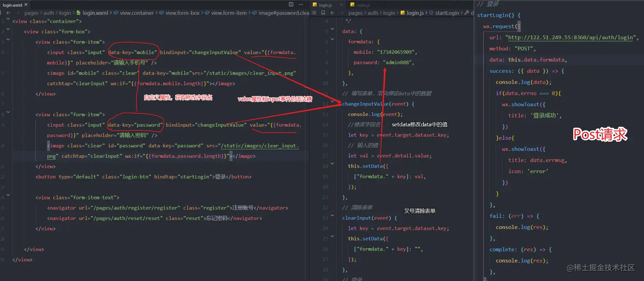Open the view.container breadcrumb
Viewport: 644px width, 281px height.
[137, 13]
